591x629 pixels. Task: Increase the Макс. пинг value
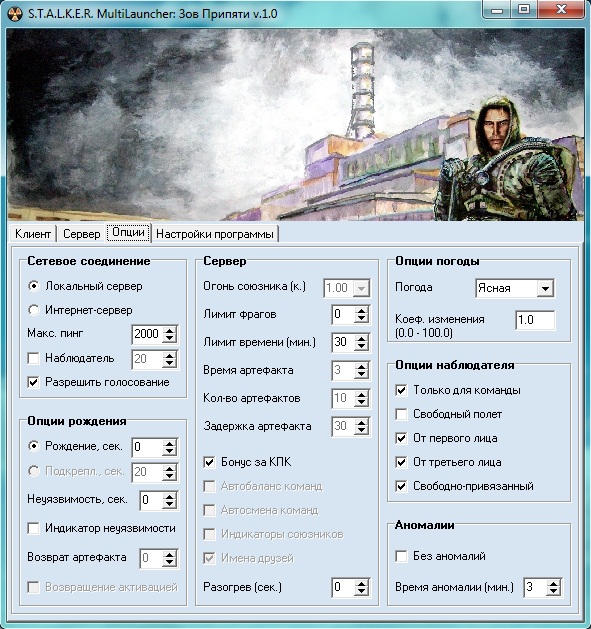tap(169, 330)
